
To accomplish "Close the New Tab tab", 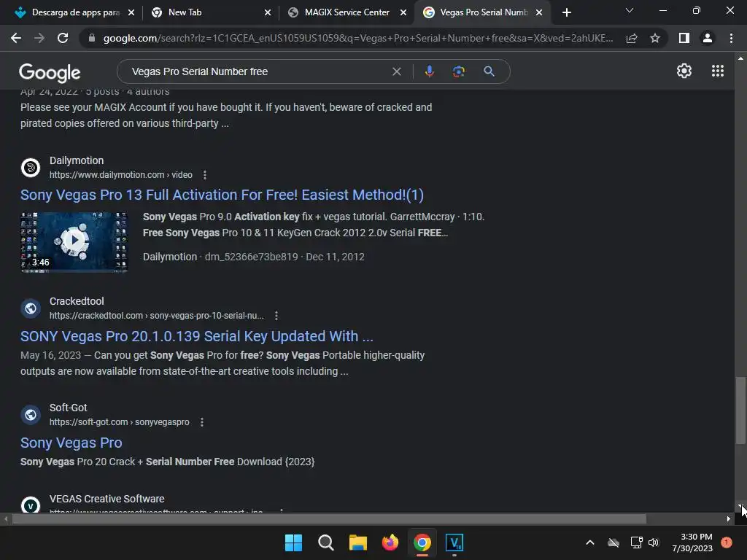I will coord(268,12).
